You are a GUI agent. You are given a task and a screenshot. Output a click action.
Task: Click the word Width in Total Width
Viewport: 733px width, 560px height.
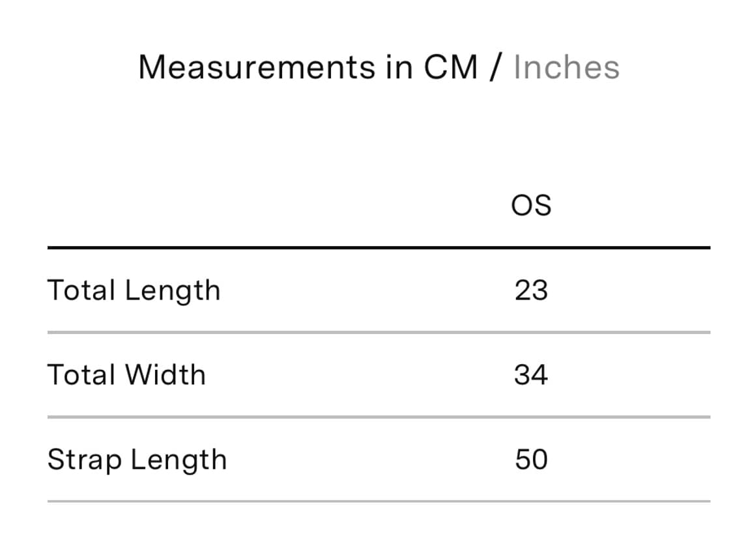165,375
